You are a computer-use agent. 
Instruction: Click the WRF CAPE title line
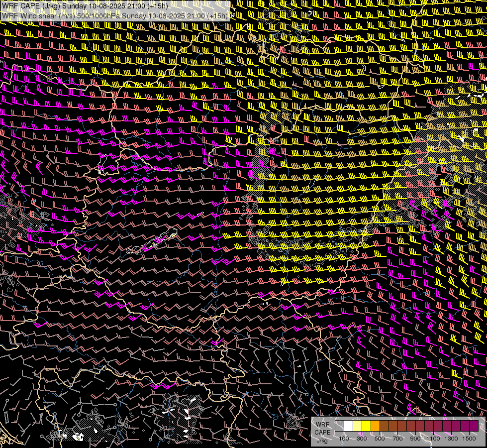pyautogui.click(x=85, y=6)
